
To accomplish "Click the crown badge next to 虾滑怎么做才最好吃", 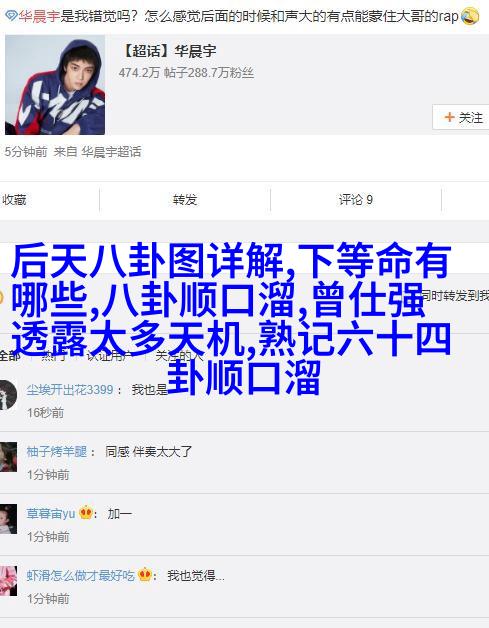I will point(145,575).
